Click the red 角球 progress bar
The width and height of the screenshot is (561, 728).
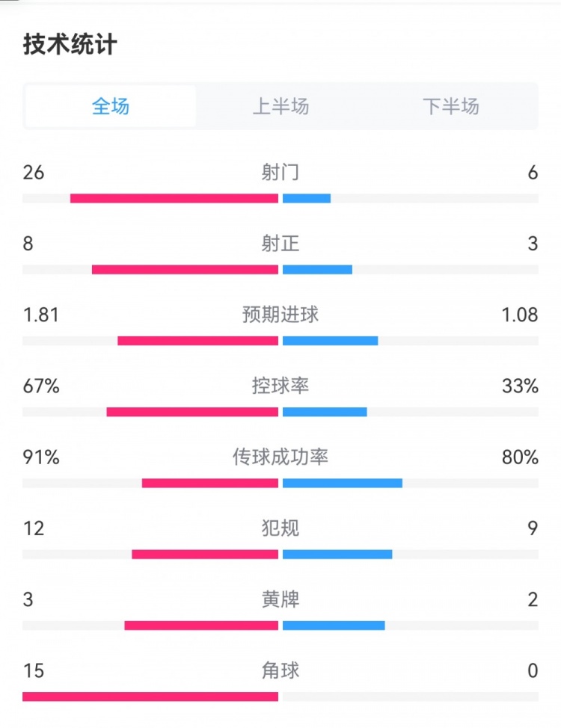point(150,697)
